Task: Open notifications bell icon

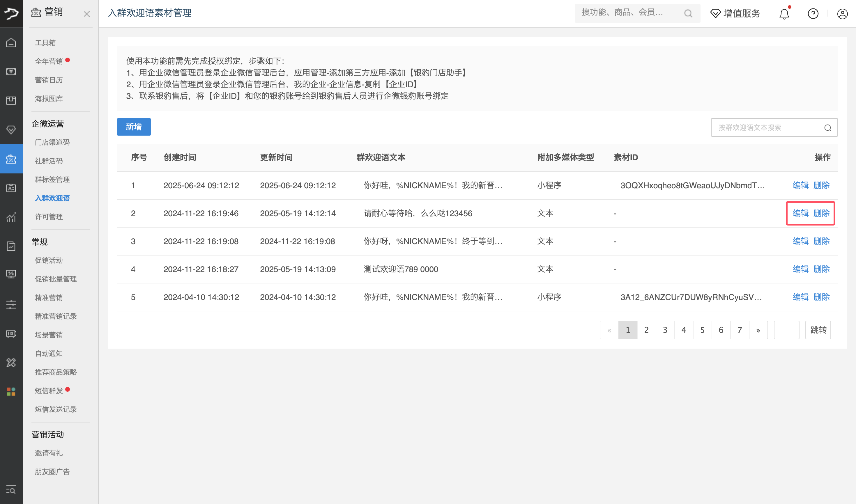Action: coord(784,14)
